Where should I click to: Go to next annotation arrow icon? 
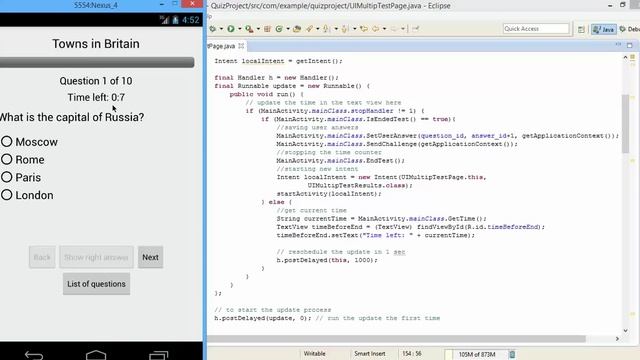click(327, 29)
